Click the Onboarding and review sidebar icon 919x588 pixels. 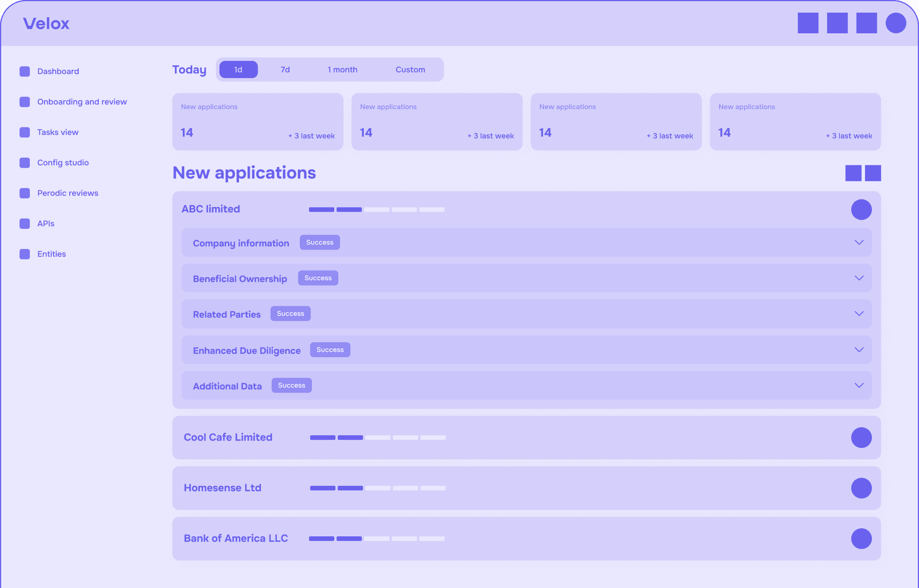[x=25, y=102]
